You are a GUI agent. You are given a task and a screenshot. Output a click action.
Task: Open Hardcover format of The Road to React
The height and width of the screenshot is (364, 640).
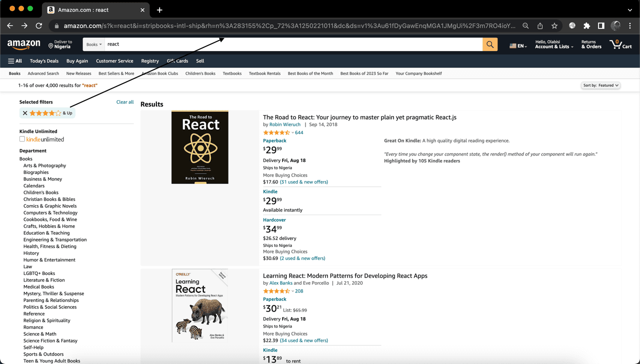coord(274,220)
